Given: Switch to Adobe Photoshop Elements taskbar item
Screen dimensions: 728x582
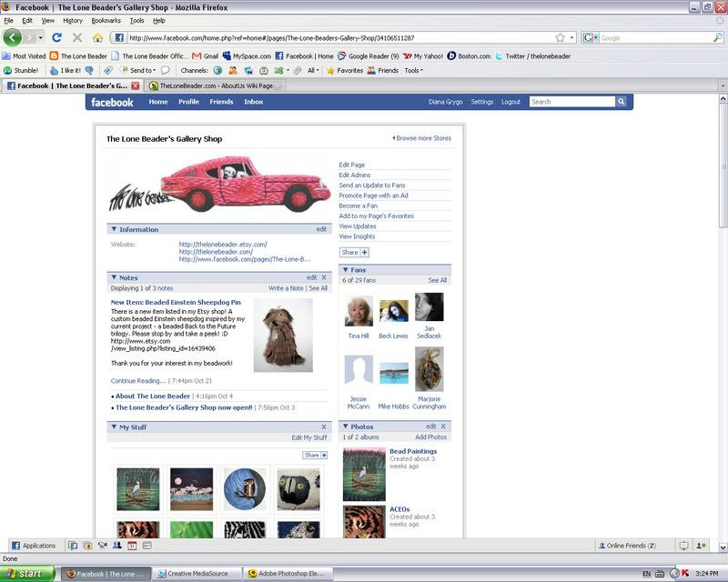Looking at the screenshot, I should coord(289,574).
